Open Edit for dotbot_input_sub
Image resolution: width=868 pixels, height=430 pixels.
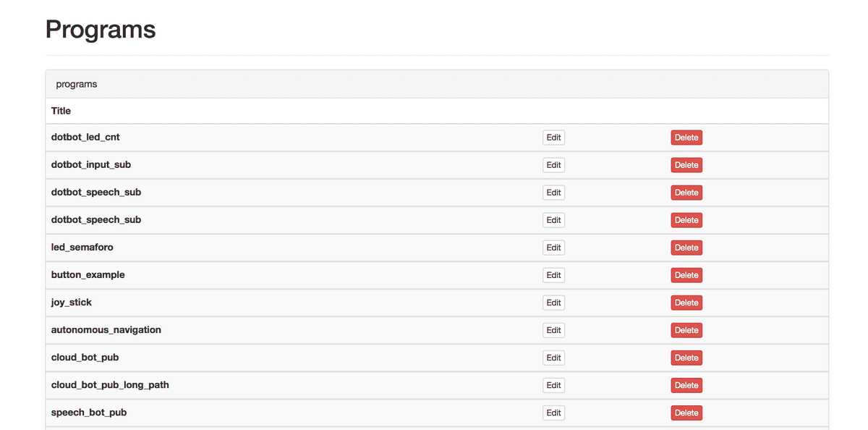pos(553,165)
